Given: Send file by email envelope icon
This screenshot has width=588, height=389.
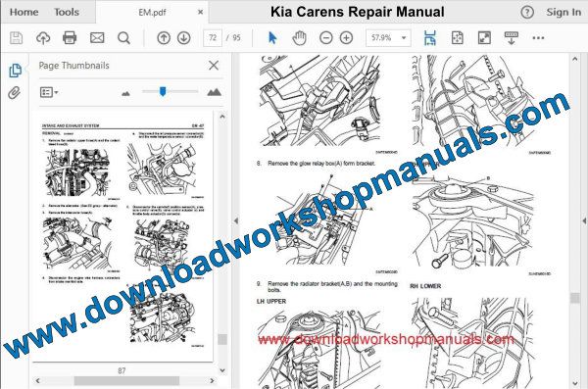Looking at the screenshot, I should click(x=97, y=37).
